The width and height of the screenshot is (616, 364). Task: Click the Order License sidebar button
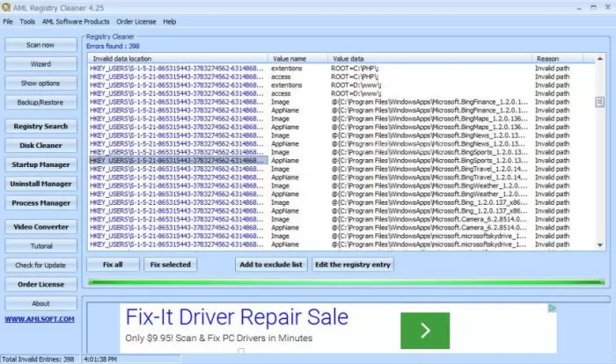coord(40,284)
